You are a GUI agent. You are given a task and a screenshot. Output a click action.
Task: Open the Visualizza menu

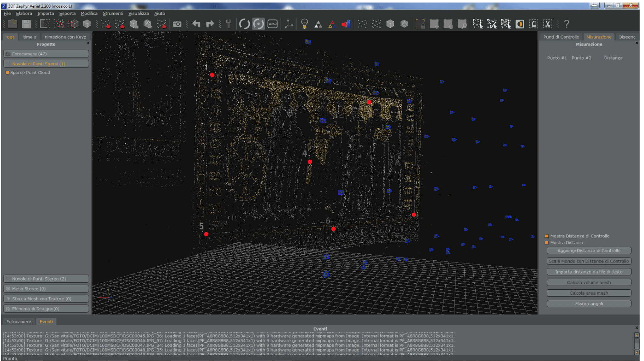pyautogui.click(x=138, y=14)
